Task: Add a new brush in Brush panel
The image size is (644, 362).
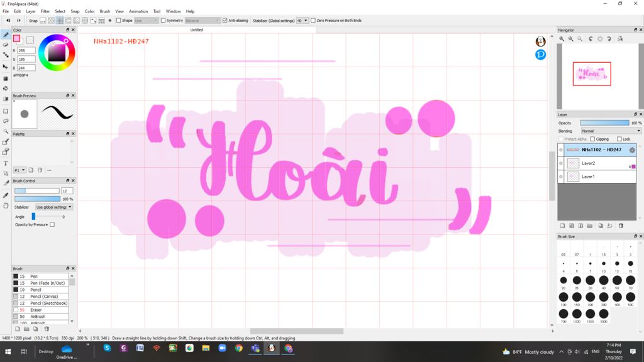Action: point(17,329)
